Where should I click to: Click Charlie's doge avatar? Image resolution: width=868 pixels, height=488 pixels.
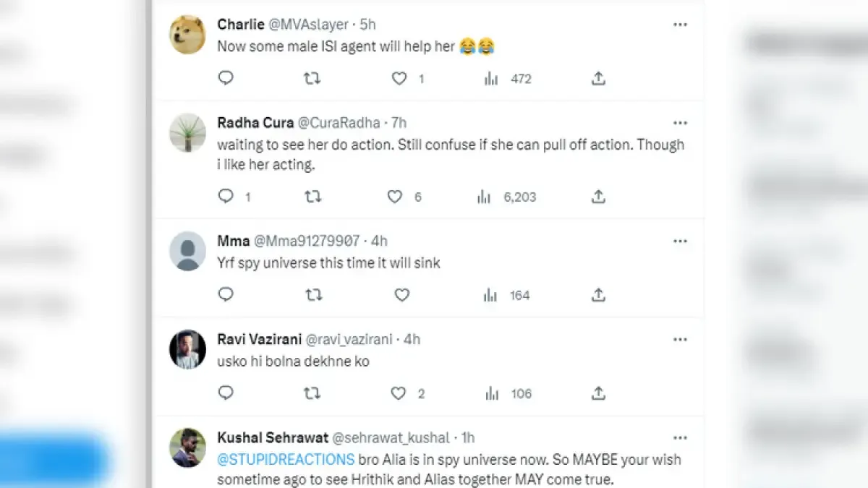pos(187,35)
